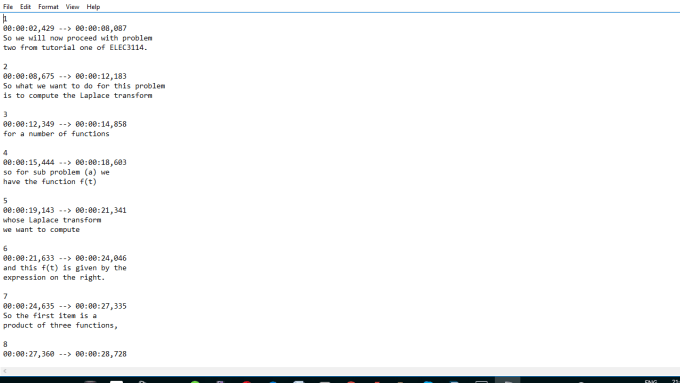Click the horizontal scrollbar left arrow
Viewport: 680px width, 383px height.
(x=5, y=371)
